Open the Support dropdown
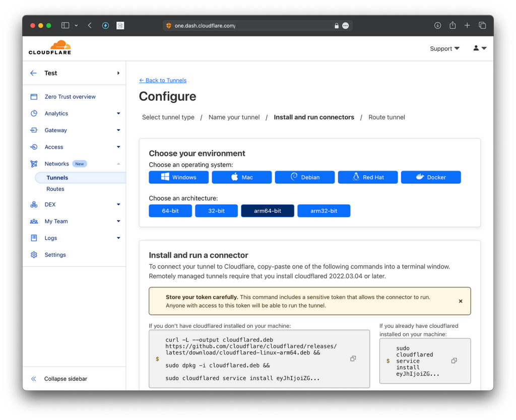This screenshot has width=516, height=420. 444,48
